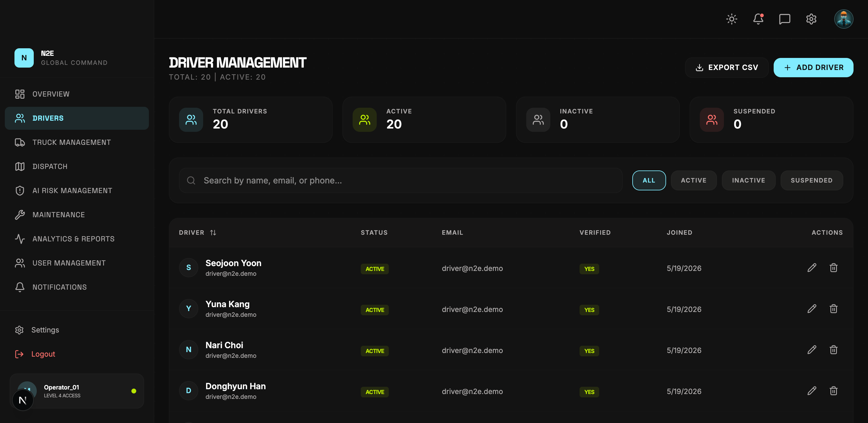Open the notifications bell in top bar
868x423 pixels.
tap(758, 19)
